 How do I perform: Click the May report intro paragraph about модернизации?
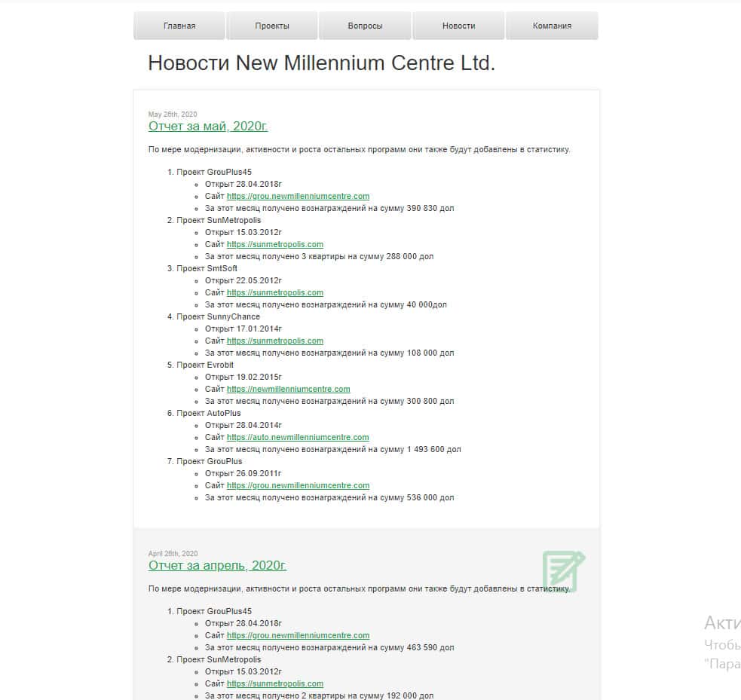(359, 150)
